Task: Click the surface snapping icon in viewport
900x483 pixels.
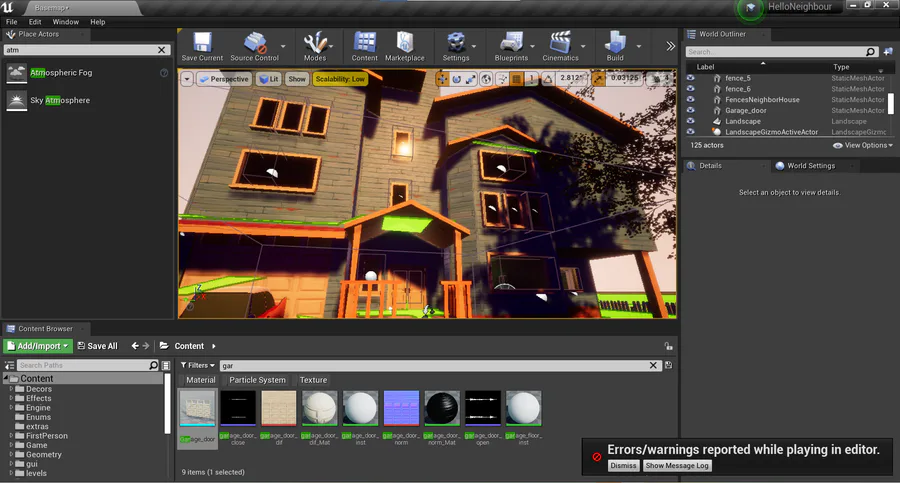Action: 502,79
